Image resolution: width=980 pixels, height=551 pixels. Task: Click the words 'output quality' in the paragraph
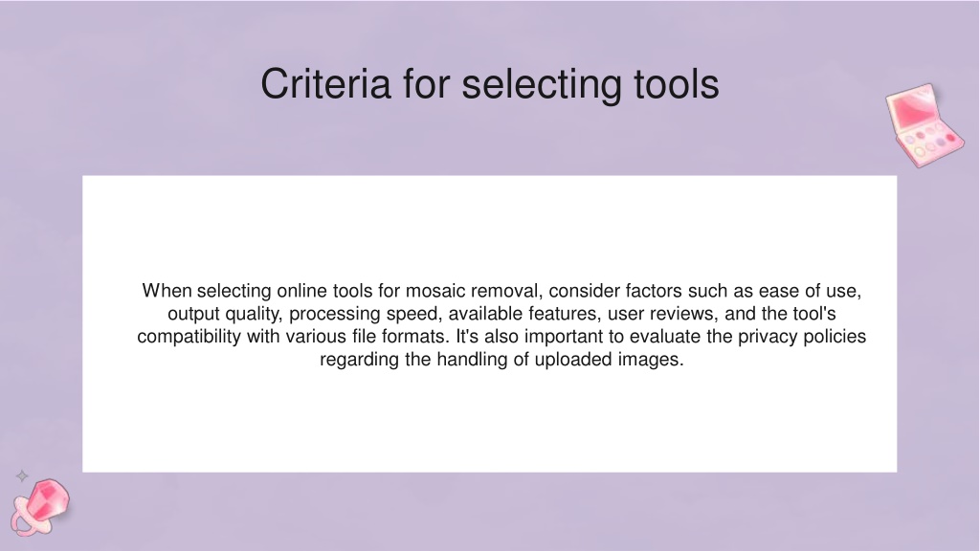coord(223,314)
